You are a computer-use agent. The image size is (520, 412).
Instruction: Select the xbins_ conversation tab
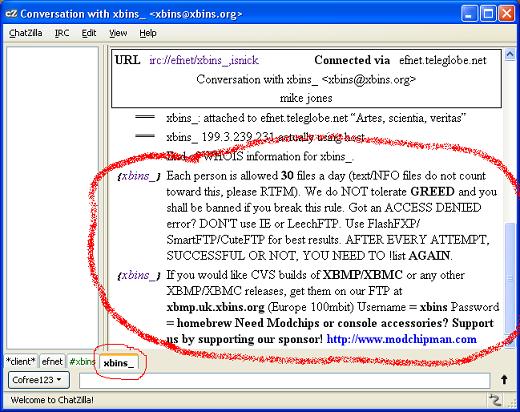click(x=119, y=363)
